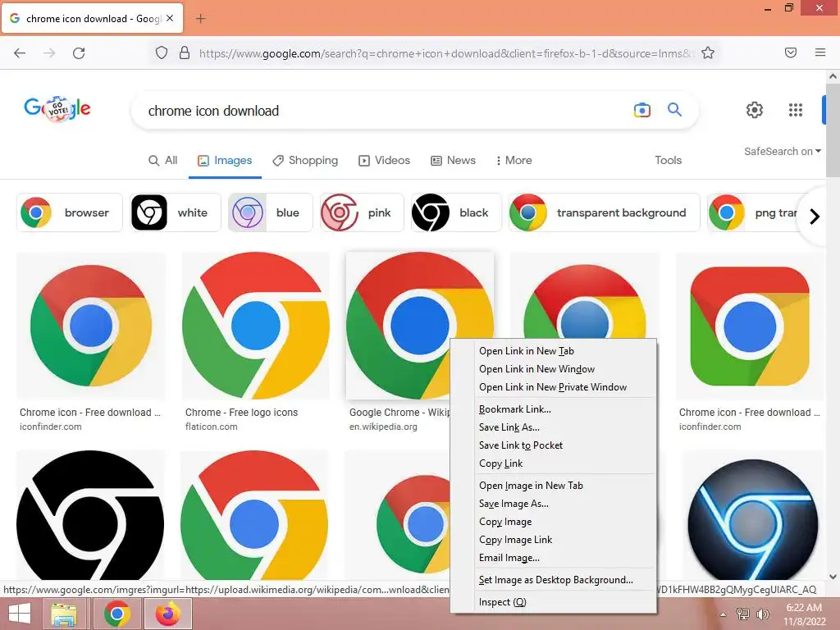Open the flaticon.com Chrome logo thumbnail
The height and width of the screenshot is (630, 840).
point(256,326)
